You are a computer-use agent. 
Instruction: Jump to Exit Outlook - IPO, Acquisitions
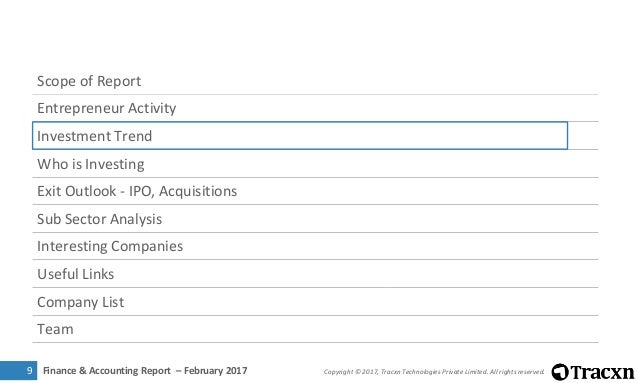point(315,191)
